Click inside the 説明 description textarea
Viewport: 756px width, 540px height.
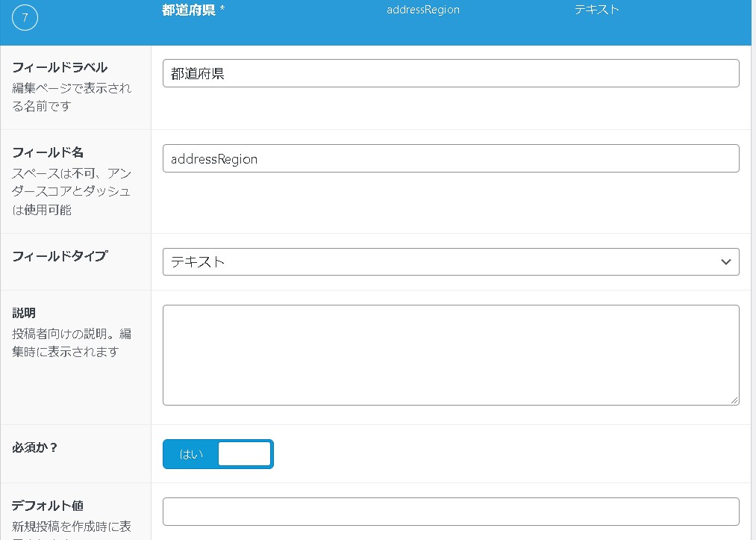click(x=450, y=355)
